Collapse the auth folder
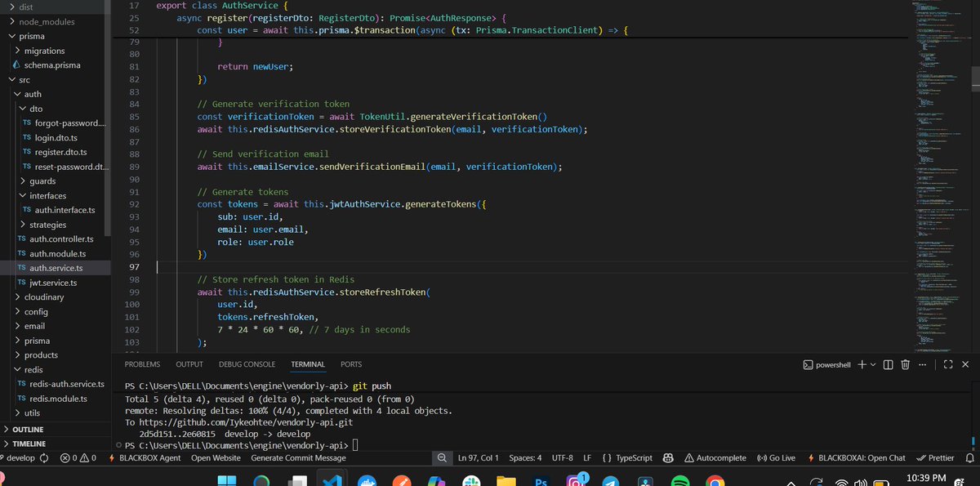 click(x=56, y=94)
